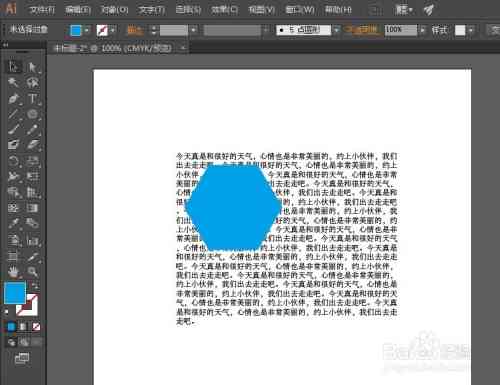This screenshot has width=500, height=385.
Task: Select the Line Segment tool
Action: 13,114
